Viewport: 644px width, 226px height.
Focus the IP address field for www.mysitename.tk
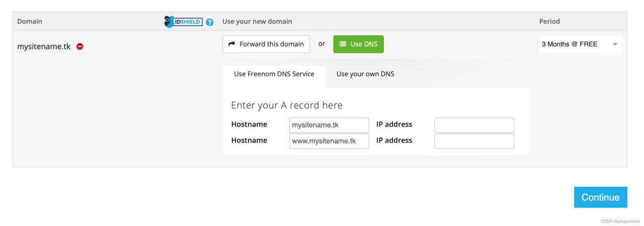pos(474,141)
